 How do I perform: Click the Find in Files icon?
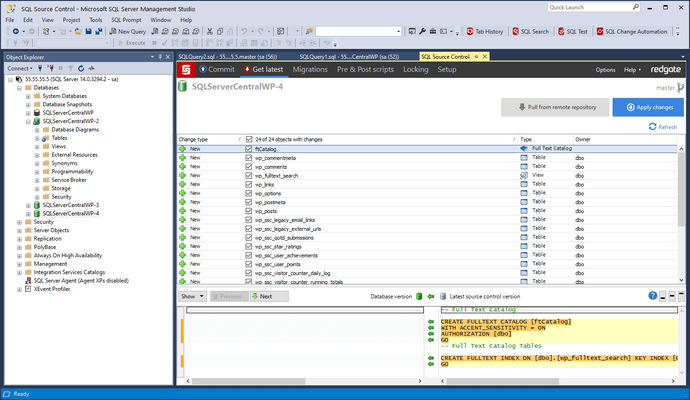click(309, 31)
